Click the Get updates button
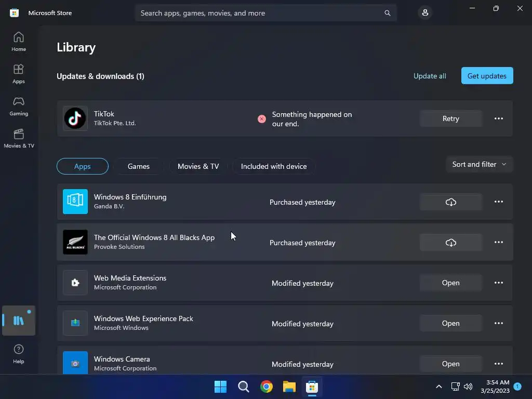The image size is (532, 399). tap(487, 76)
